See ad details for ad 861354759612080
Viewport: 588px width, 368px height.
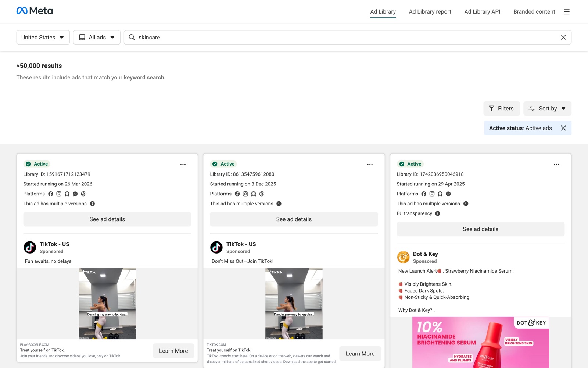point(294,219)
